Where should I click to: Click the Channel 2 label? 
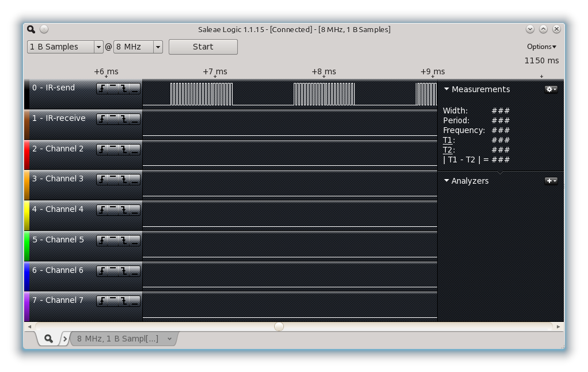[58, 149]
